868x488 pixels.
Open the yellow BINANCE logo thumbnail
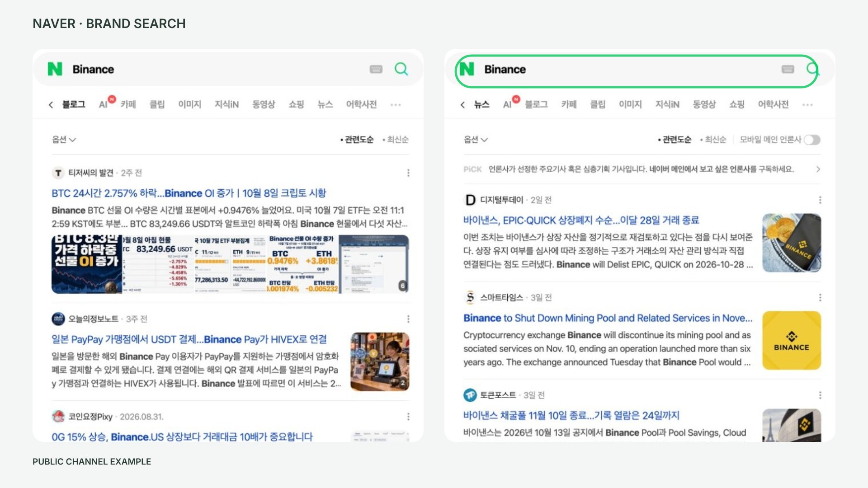click(792, 341)
